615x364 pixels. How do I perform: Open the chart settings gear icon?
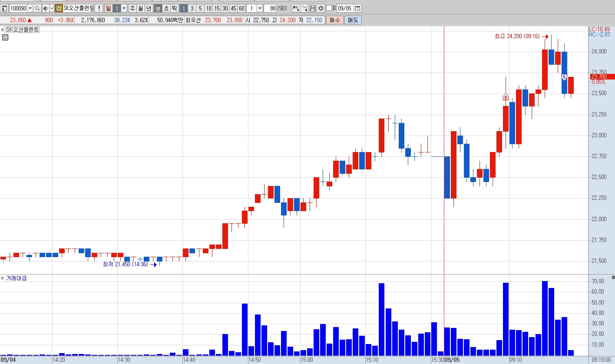[x=321, y=8]
